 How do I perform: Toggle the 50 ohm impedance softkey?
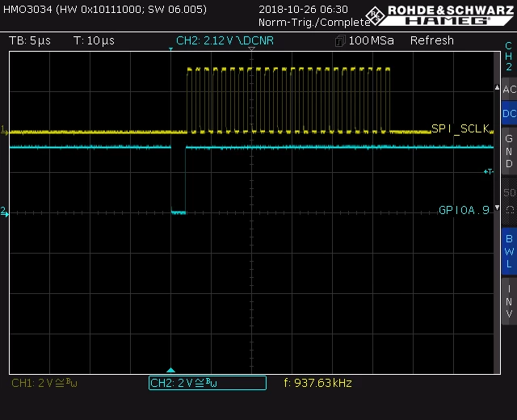[509, 201]
